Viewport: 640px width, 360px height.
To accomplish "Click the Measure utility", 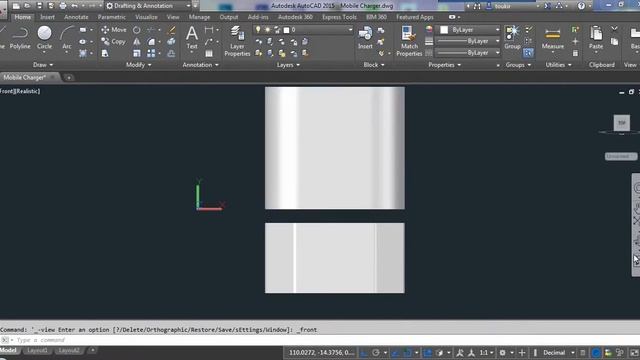I will click(553, 38).
